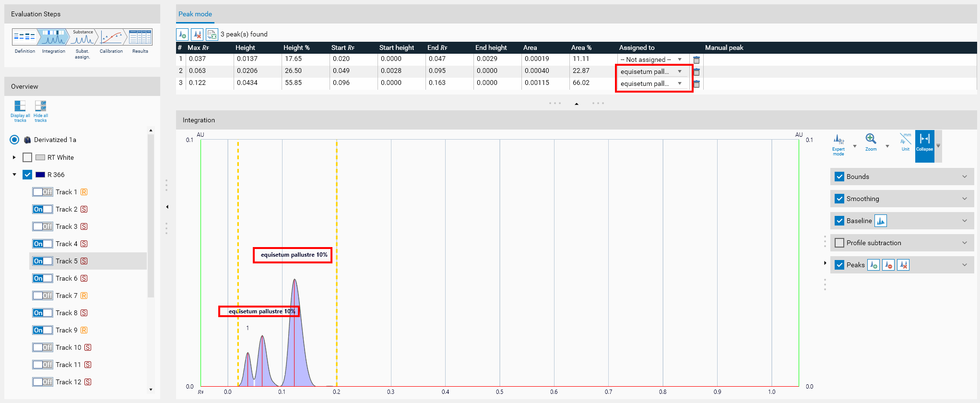Image resolution: width=980 pixels, height=403 pixels.
Task: Click the R 366 dark blue color swatch
Action: [x=40, y=175]
